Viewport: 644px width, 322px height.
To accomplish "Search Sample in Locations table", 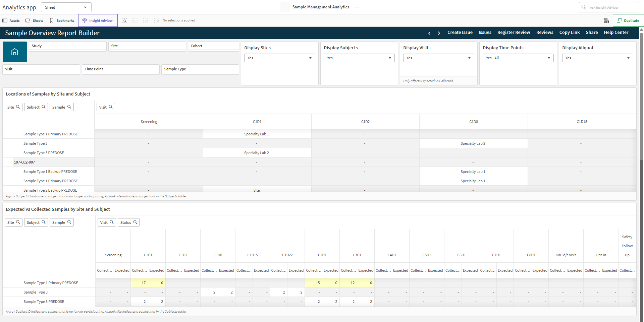I will click(62, 107).
